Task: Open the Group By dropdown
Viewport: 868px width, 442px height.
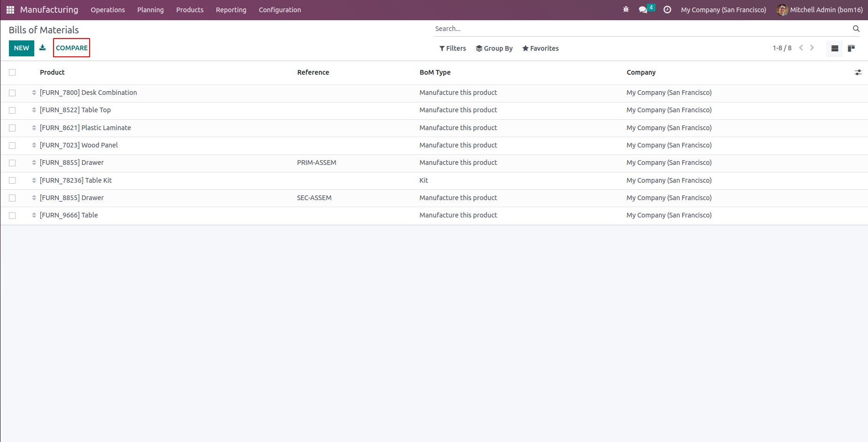Action: pos(494,48)
